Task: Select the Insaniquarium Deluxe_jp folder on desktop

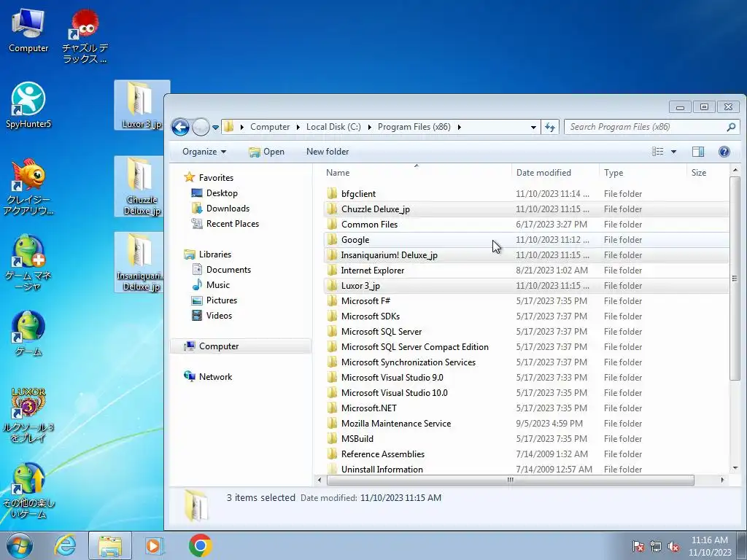Action: coord(141,262)
